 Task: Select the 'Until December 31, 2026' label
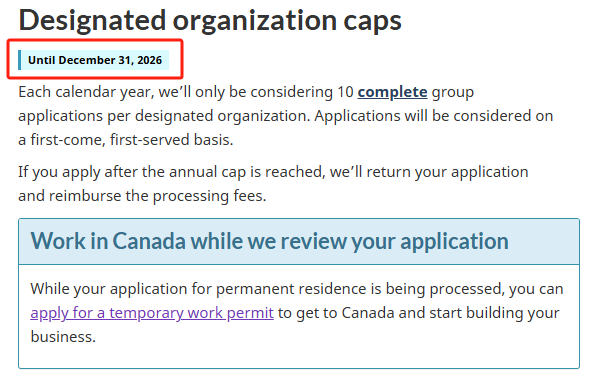pos(95,60)
